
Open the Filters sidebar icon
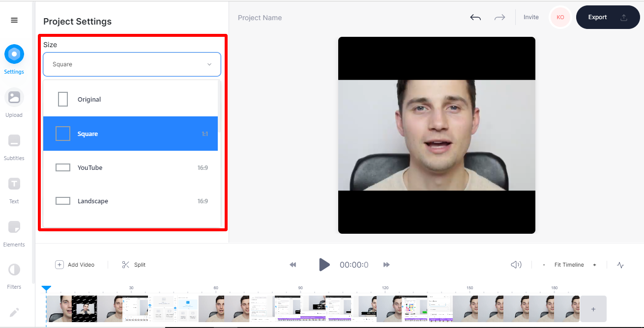tap(14, 270)
